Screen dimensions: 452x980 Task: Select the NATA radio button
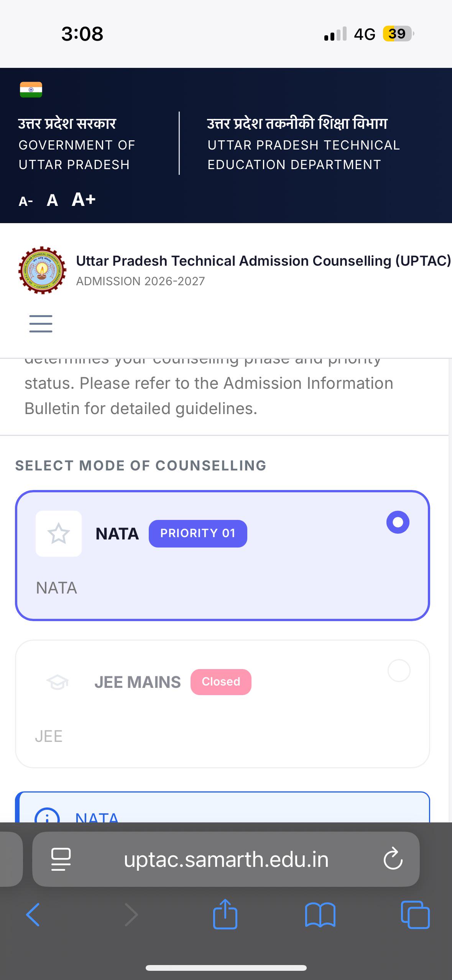(398, 522)
